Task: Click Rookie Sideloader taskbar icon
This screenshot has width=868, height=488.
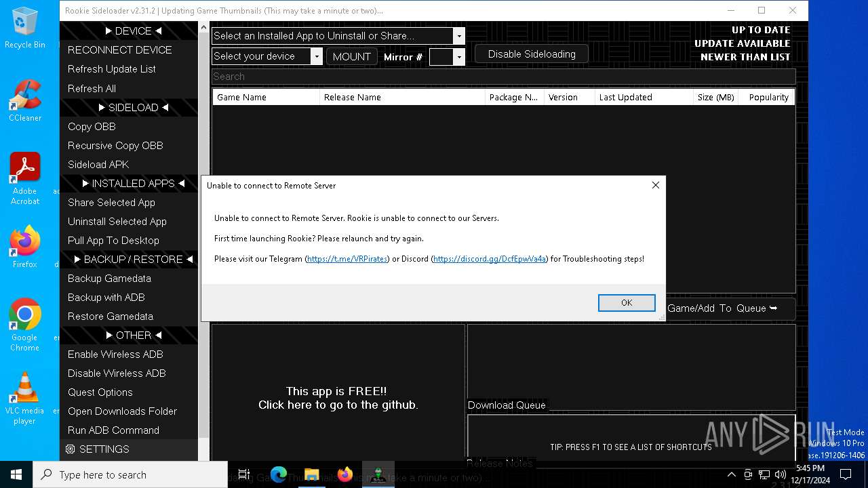Action: click(x=378, y=474)
